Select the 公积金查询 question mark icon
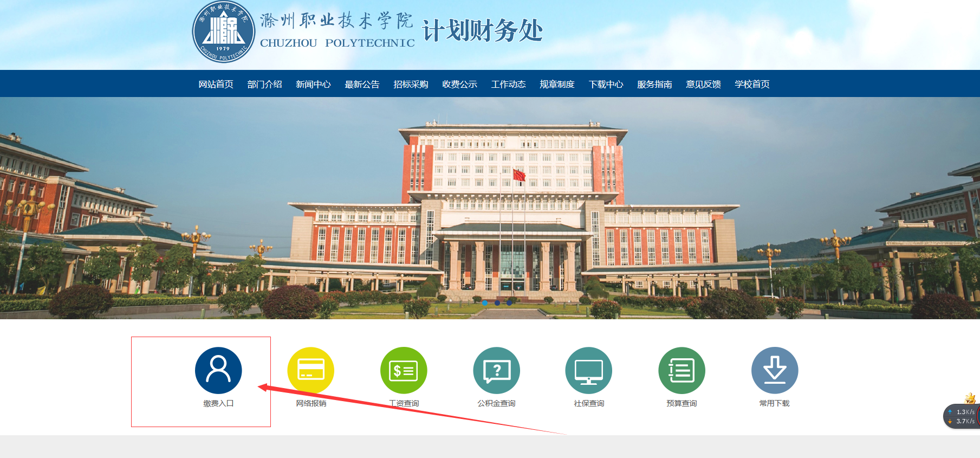The width and height of the screenshot is (980, 458). (496, 370)
